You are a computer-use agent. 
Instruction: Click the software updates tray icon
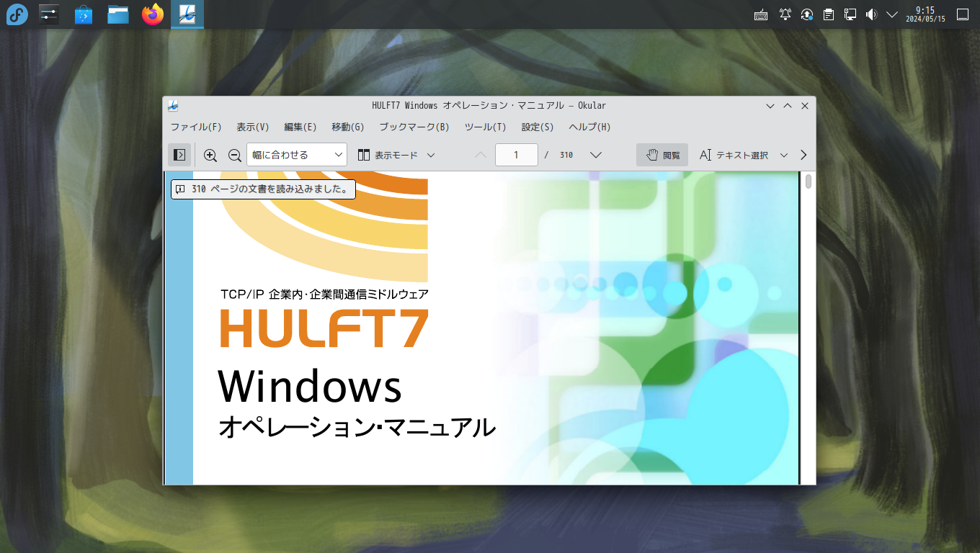pyautogui.click(x=807, y=14)
